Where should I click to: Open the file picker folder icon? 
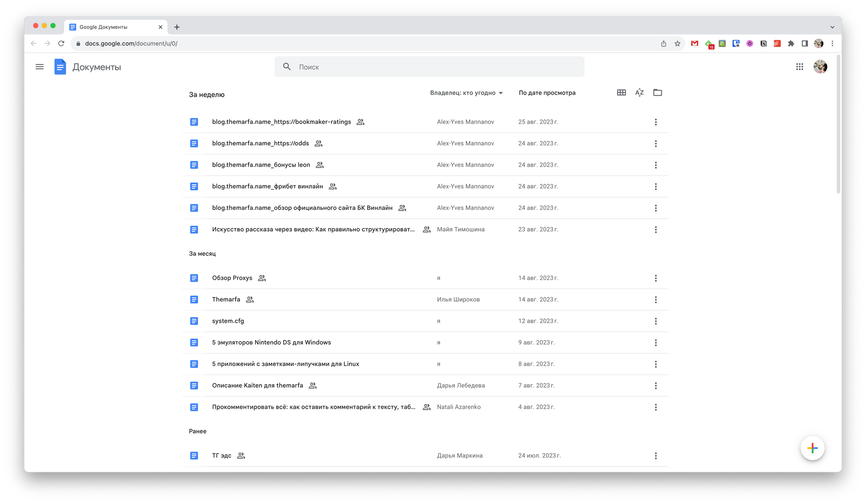coord(657,93)
